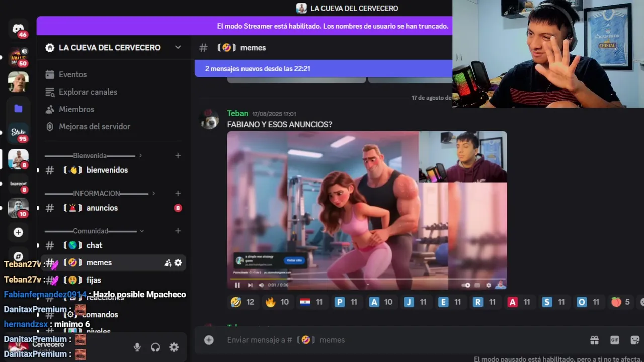Click the Visitar sitio ad button in video
This screenshot has height=362, width=644.
pyautogui.click(x=294, y=260)
